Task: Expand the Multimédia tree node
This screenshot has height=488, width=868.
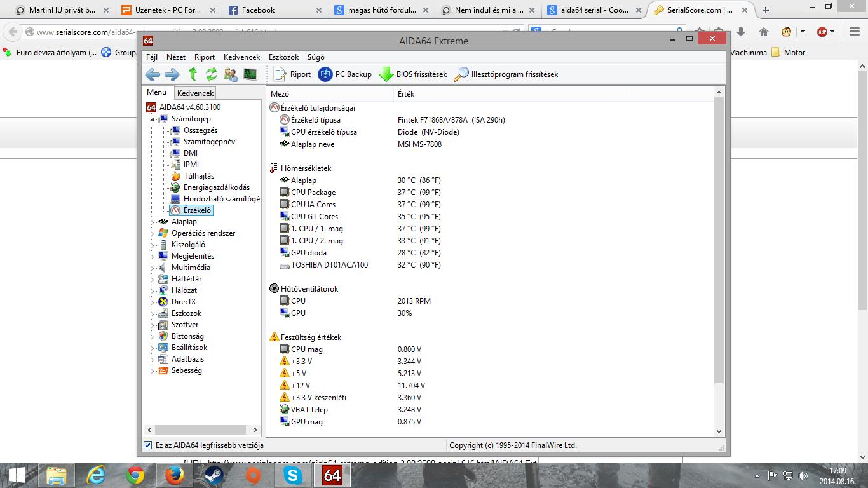Action: (x=153, y=268)
